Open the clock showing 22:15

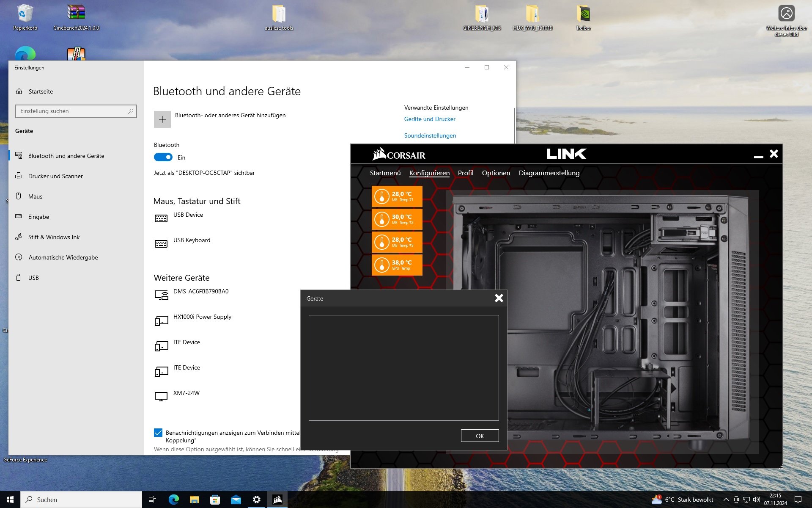(775, 500)
